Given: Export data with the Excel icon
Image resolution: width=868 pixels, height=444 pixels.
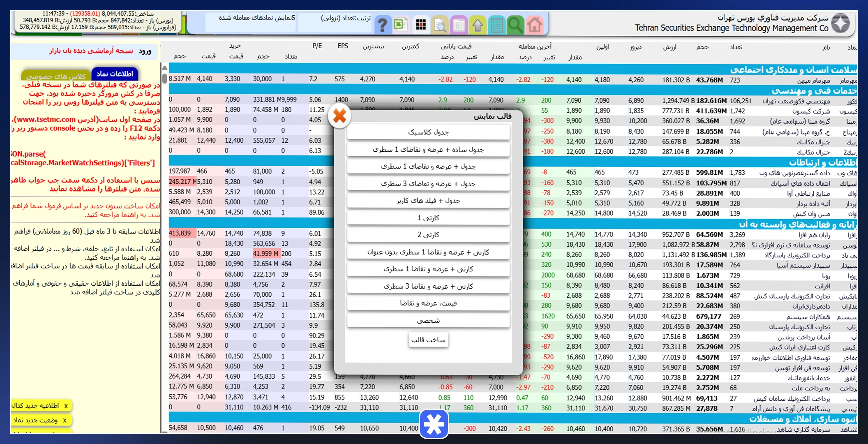Looking at the screenshot, I should 400,25.
